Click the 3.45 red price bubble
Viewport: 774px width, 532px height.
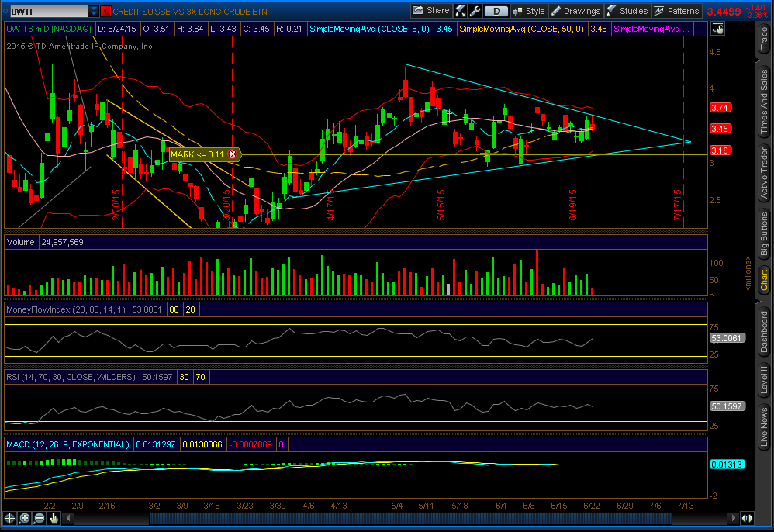pyautogui.click(x=720, y=129)
